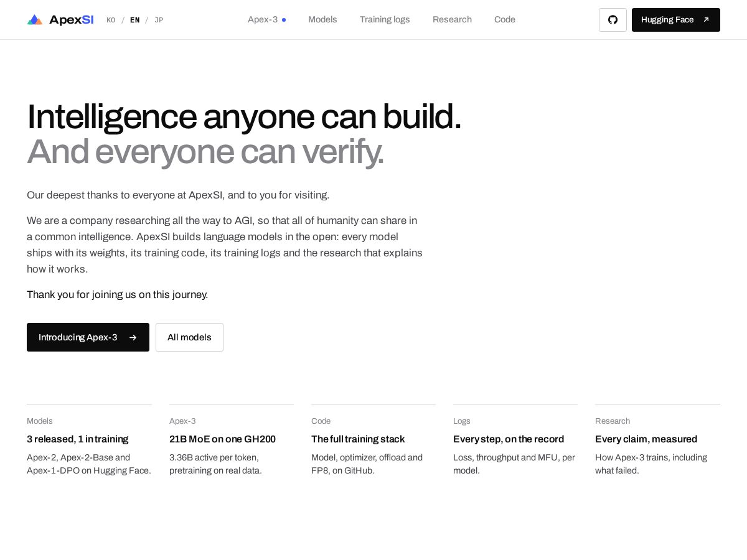This screenshot has width=747, height=560.
Task: Switch language to KO
Action: 111,20
